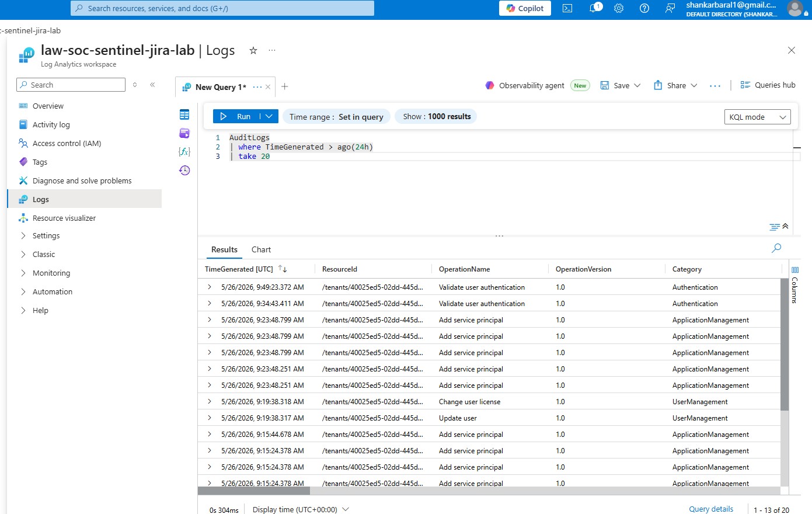Expand the Update user row
Image resolution: width=812 pixels, height=514 pixels.
210,418
